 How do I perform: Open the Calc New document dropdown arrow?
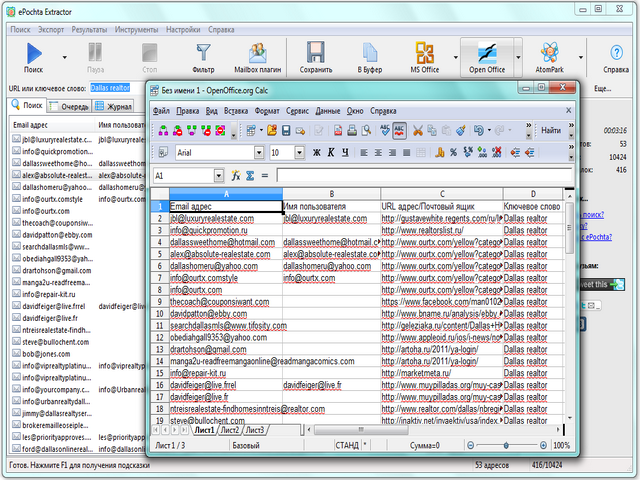(x=261, y=131)
